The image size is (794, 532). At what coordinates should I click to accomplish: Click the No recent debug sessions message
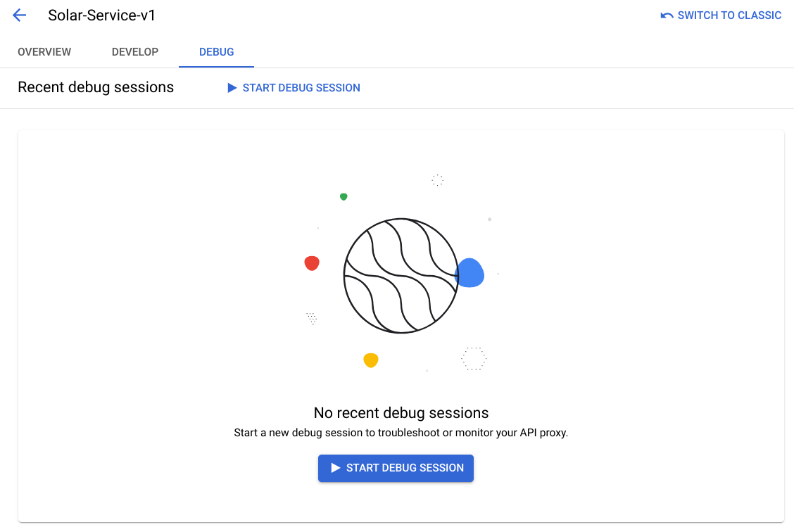point(401,413)
